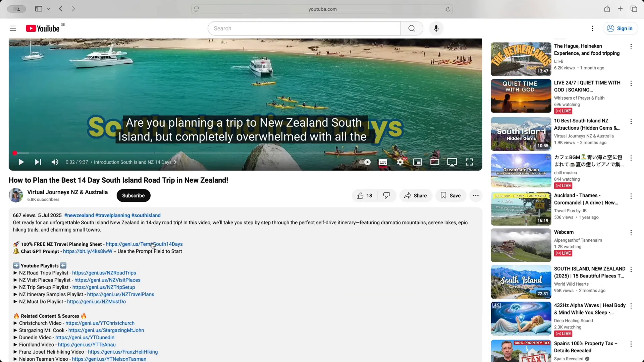This screenshot has width=644, height=362.
Task: Expand the chapter 'Introduction South Island NZ 14 Days'
Action: coord(135,162)
